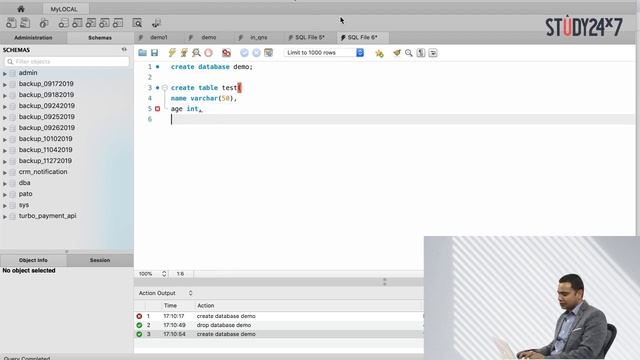Stop the query execution

(209, 53)
